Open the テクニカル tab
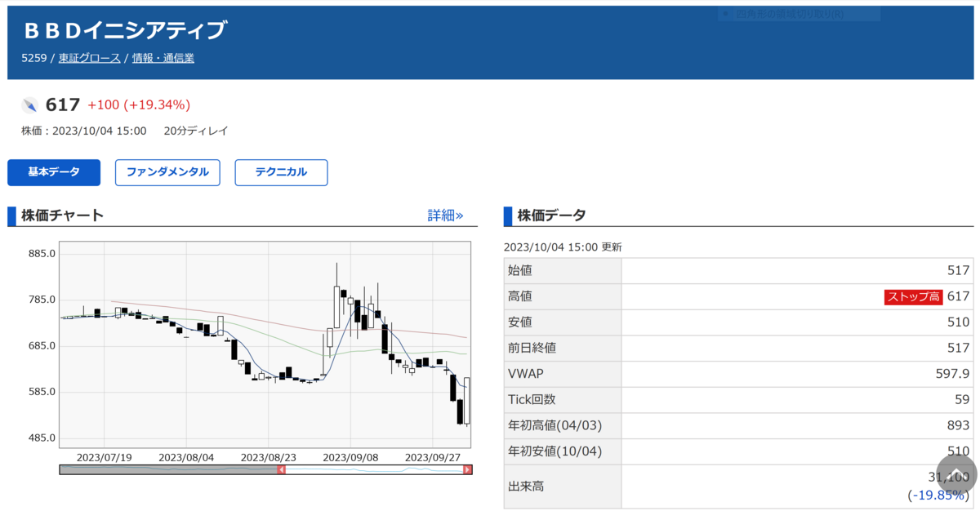The image size is (980, 511). (281, 172)
